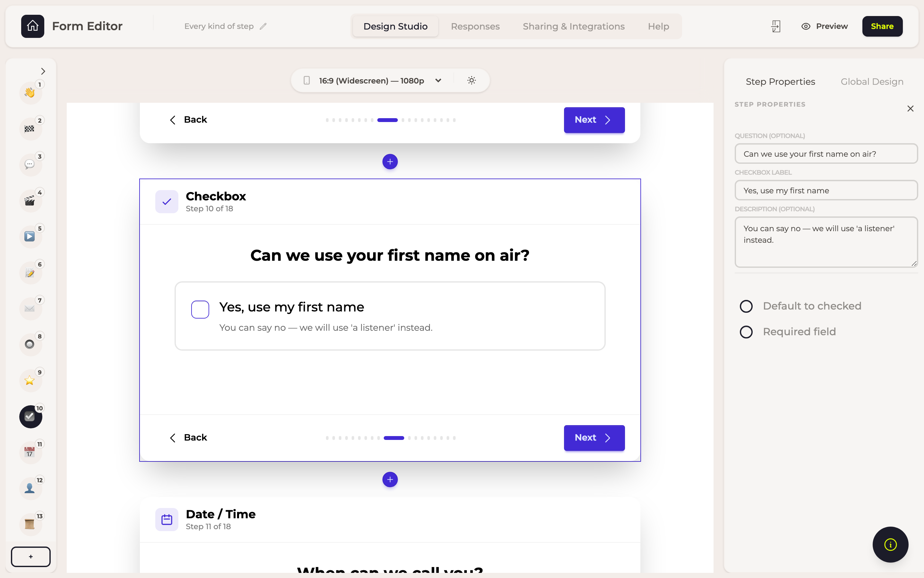924x578 pixels.
Task: Select step 11 calendar icon
Action: coord(30,452)
